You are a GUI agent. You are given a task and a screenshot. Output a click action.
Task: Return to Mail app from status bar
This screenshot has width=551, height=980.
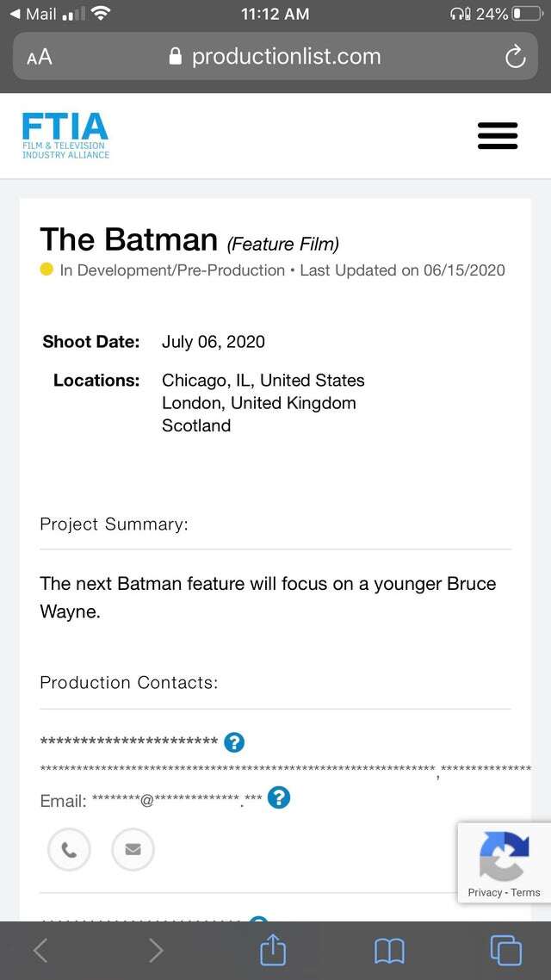(x=33, y=14)
